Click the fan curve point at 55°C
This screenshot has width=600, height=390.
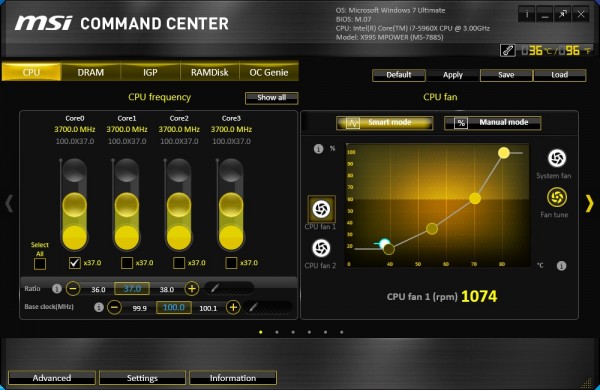(432, 228)
